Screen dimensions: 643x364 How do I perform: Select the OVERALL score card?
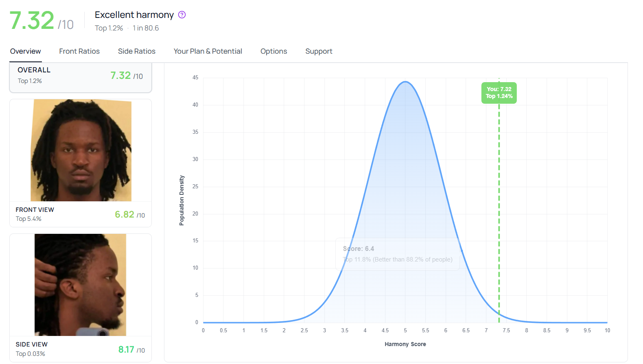pyautogui.click(x=81, y=76)
